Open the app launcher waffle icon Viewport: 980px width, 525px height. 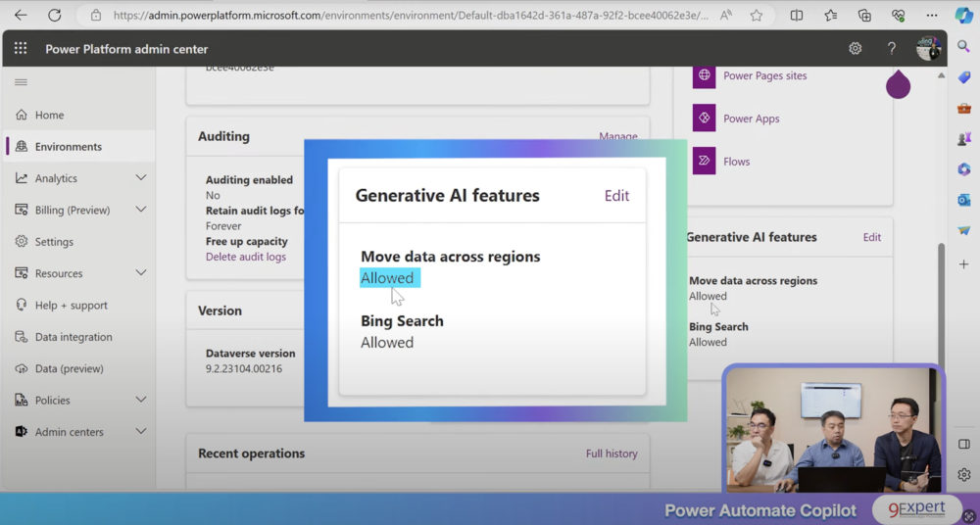click(x=21, y=49)
